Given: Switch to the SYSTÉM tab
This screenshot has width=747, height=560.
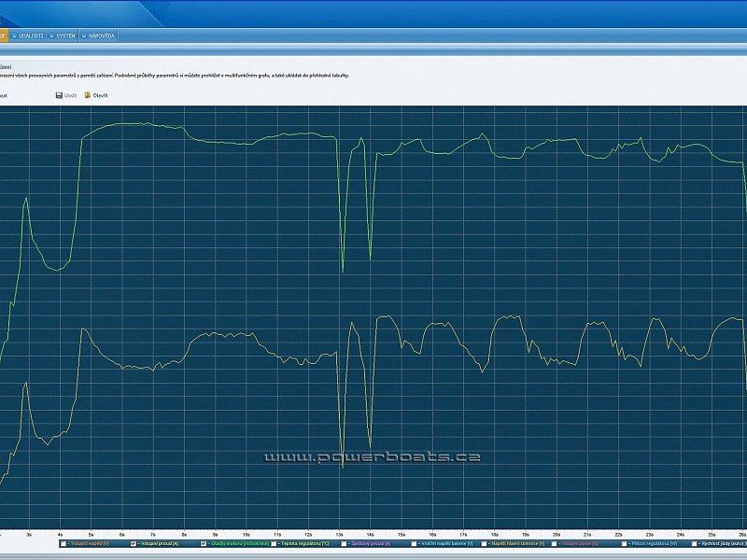Looking at the screenshot, I should click(63, 35).
